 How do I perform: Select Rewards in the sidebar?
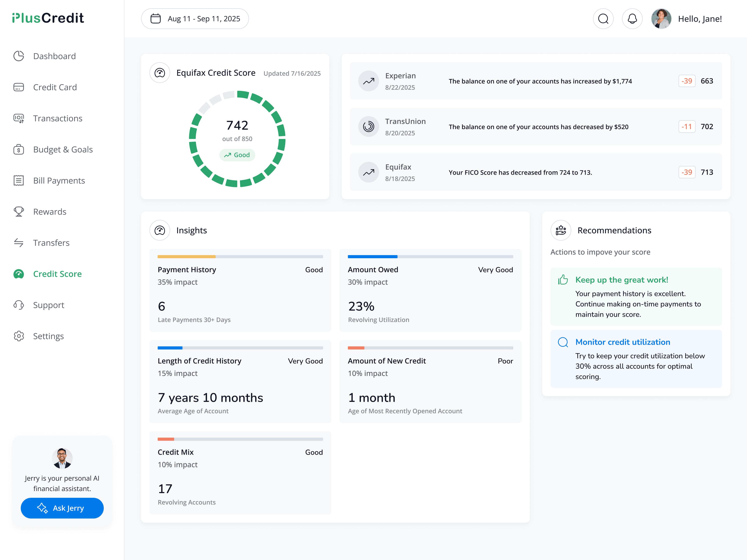(50, 212)
